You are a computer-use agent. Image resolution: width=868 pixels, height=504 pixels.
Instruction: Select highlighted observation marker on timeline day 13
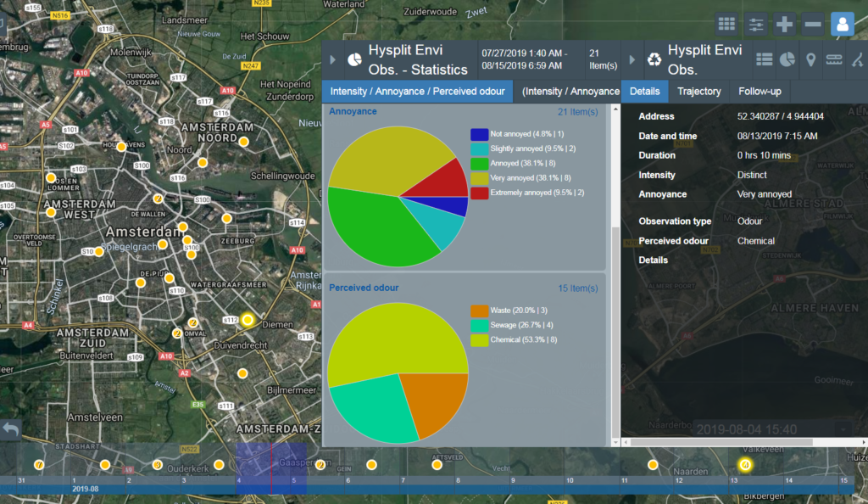(745, 464)
